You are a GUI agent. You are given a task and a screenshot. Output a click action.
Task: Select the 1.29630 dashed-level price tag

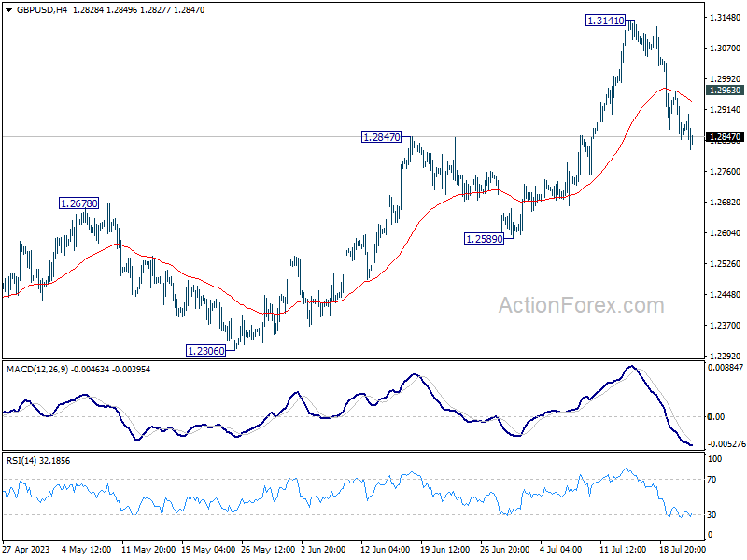click(726, 91)
